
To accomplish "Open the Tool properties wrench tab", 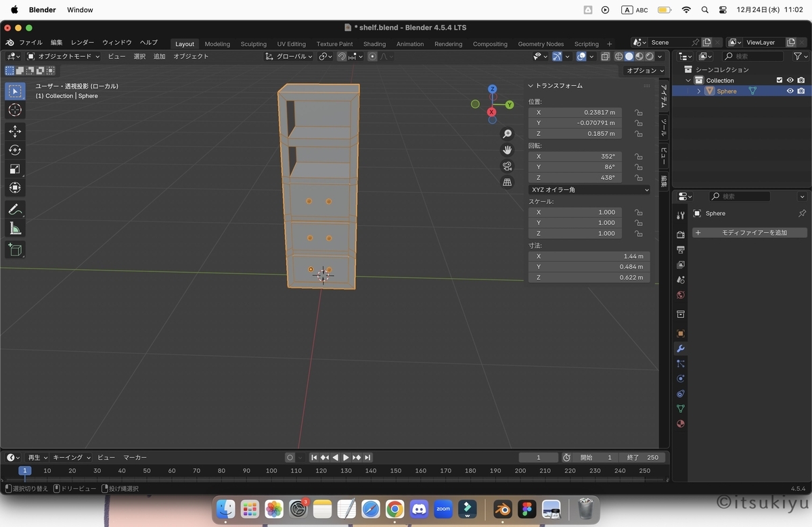I will tap(681, 214).
